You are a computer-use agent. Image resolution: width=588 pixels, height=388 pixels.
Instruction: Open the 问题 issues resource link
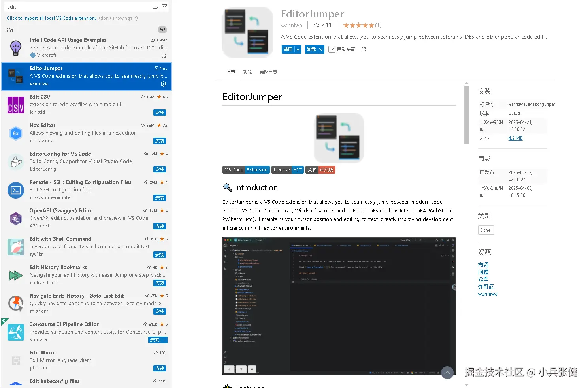(x=483, y=272)
